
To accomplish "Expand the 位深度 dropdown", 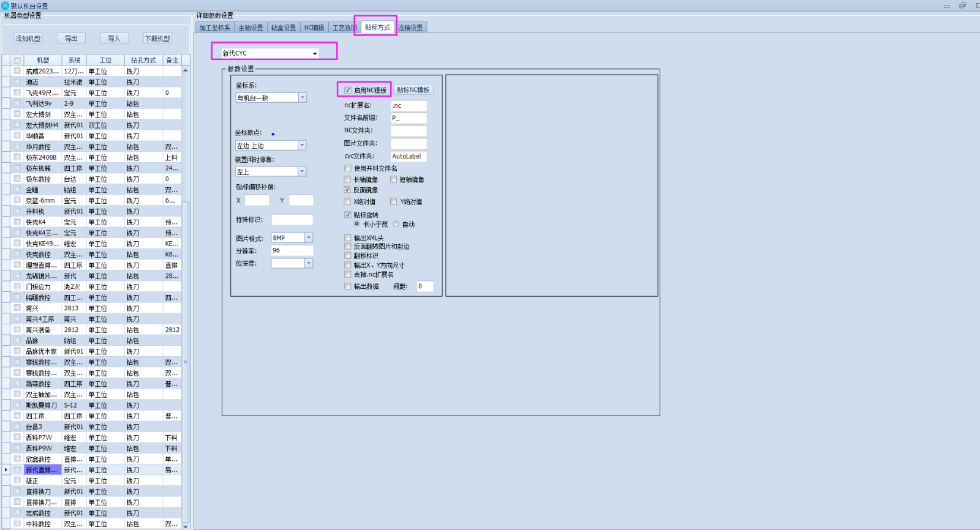I will [x=309, y=263].
